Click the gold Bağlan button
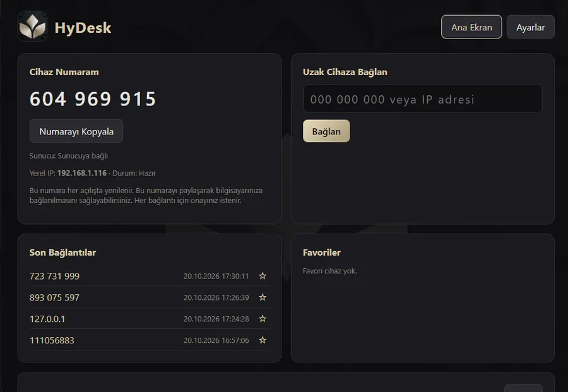 326,131
